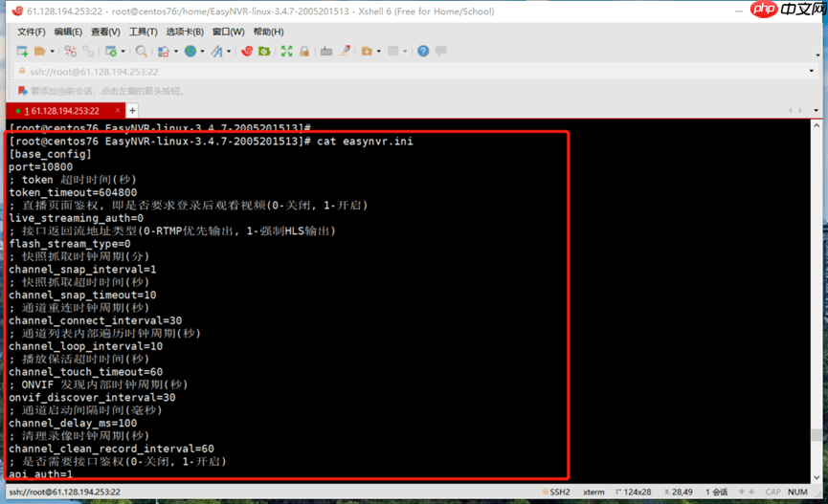Click the CAP indicator in the status bar
This screenshot has height=504, width=828.
click(773, 492)
